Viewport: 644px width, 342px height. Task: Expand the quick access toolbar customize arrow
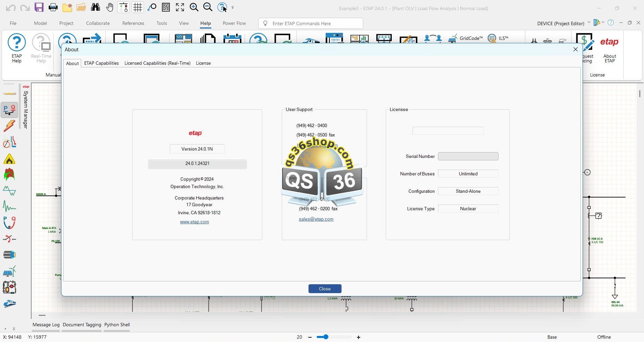point(233,7)
